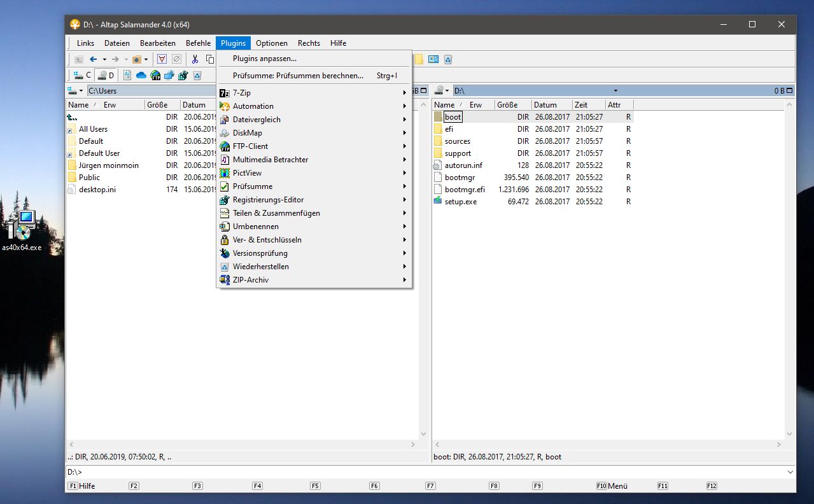Open the Dateien menu
The height and width of the screenshot is (504, 814).
[117, 43]
